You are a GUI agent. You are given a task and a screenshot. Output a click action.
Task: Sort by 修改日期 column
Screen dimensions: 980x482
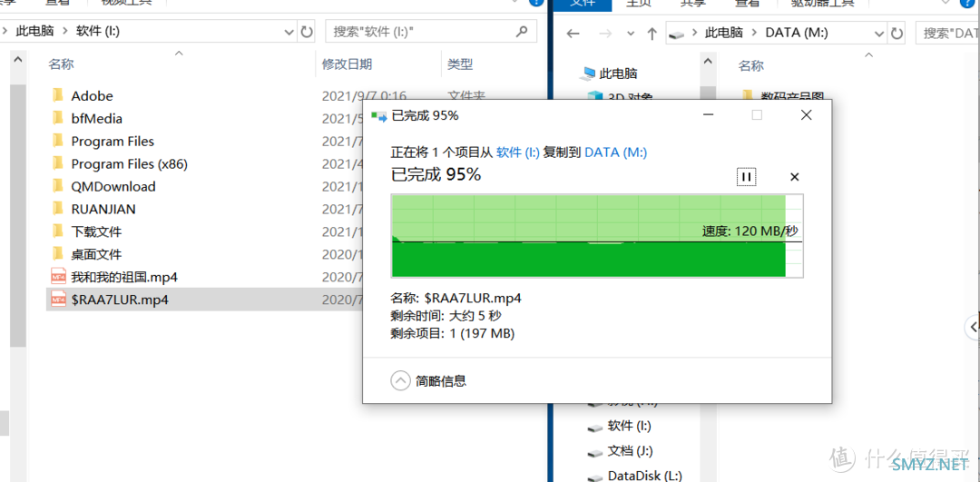[347, 64]
